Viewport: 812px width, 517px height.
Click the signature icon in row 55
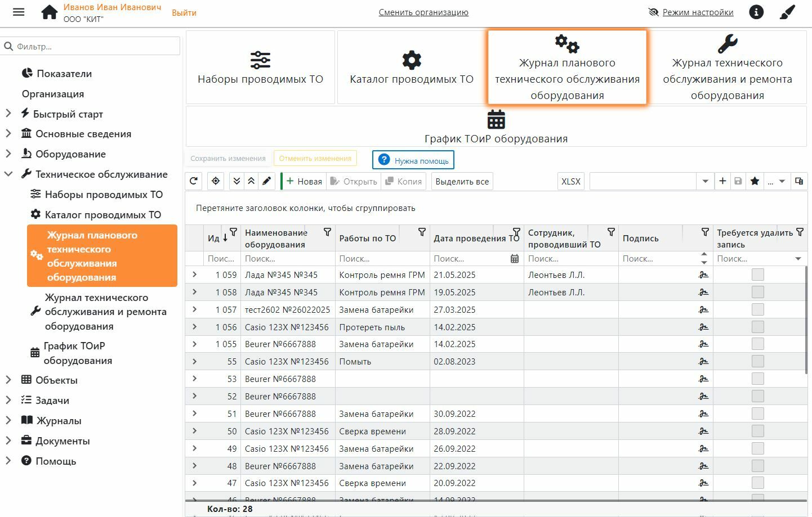coord(703,362)
